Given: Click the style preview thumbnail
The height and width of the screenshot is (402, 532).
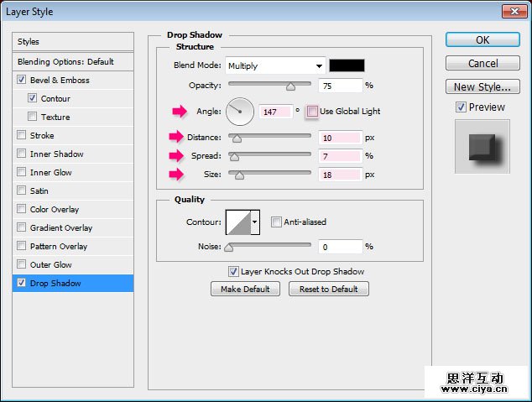Looking at the screenshot, I should pos(482,145).
